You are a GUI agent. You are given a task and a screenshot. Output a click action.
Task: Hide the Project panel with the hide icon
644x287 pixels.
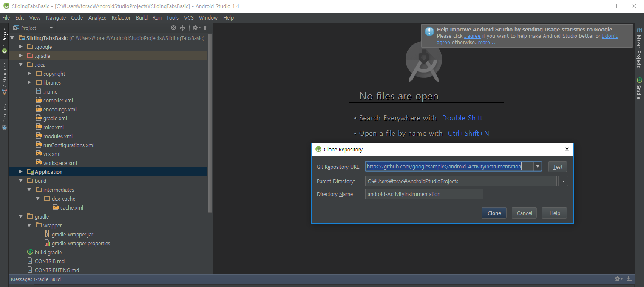point(207,28)
